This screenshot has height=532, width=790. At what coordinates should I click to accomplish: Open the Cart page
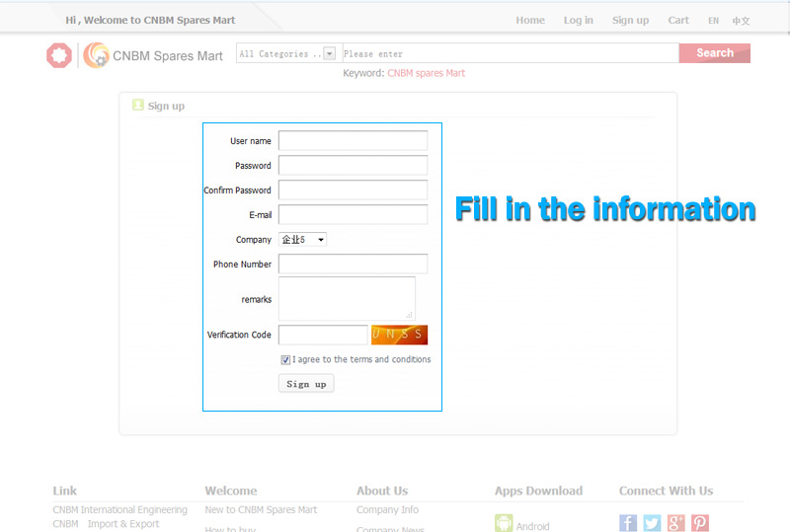tap(678, 20)
